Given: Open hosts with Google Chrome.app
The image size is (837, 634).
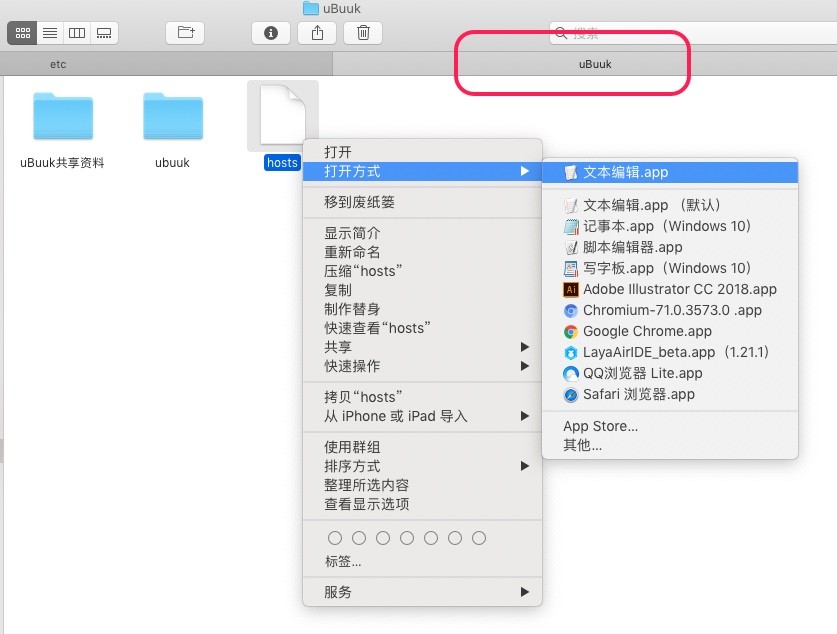Looking at the screenshot, I should click(x=647, y=331).
